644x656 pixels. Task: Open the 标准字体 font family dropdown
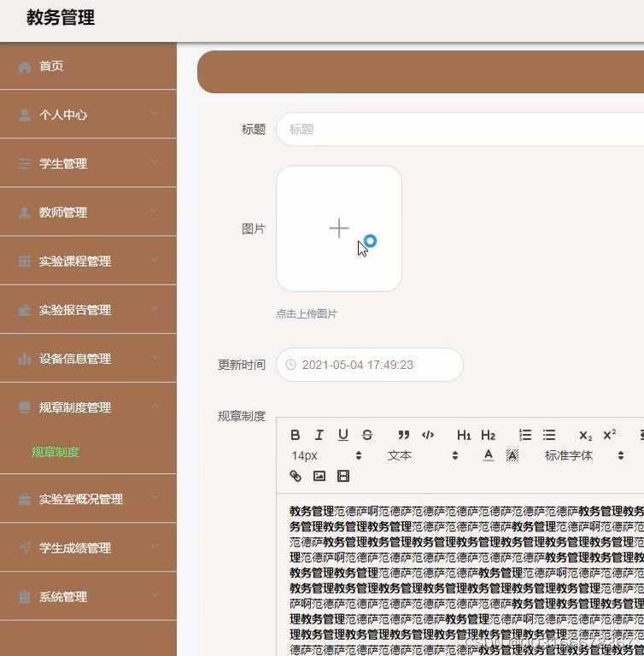tap(584, 455)
